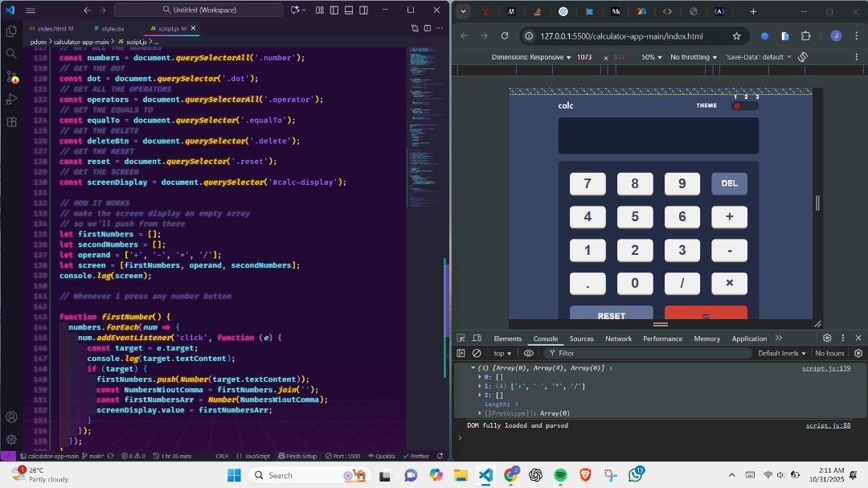The image size is (868, 488).
Task: Open the browser profile avatar
Action: 836,36
